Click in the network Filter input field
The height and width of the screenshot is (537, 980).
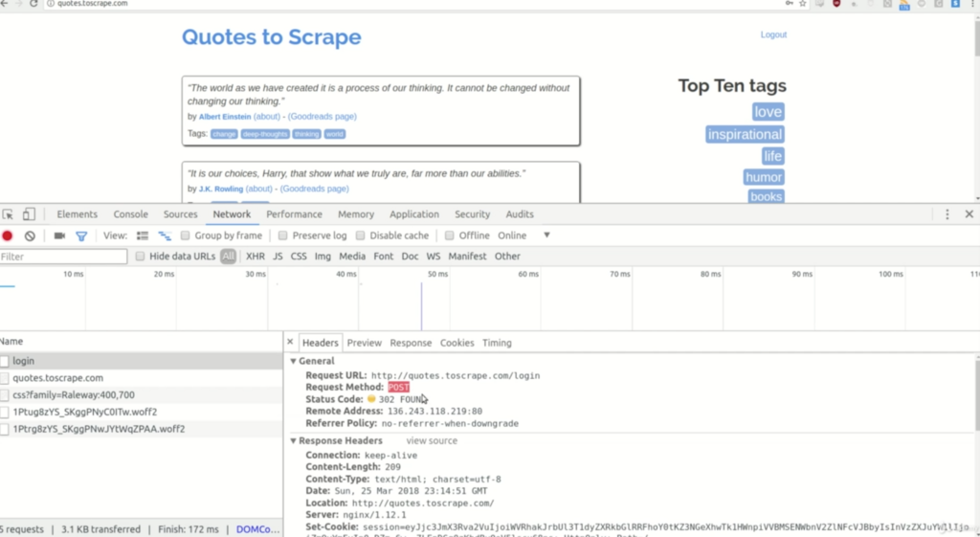63,257
